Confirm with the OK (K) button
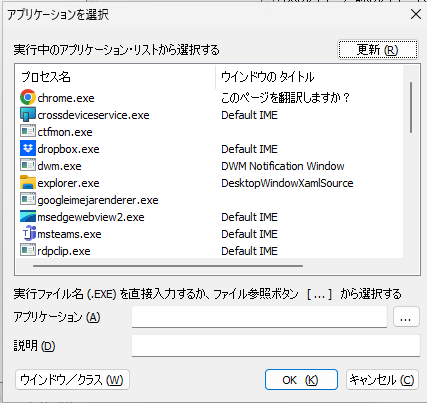The image size is (427, 403). tap(301, 380)
